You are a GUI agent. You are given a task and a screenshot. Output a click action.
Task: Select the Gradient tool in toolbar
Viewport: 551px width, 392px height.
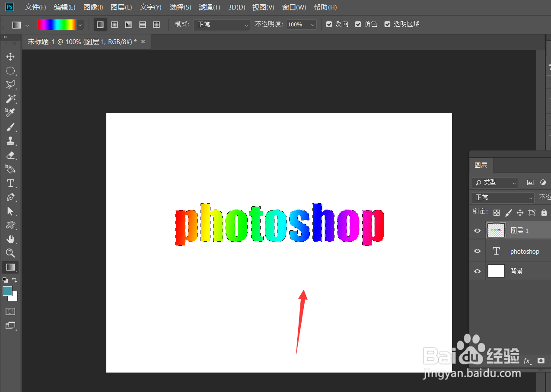tap(10, 267)
